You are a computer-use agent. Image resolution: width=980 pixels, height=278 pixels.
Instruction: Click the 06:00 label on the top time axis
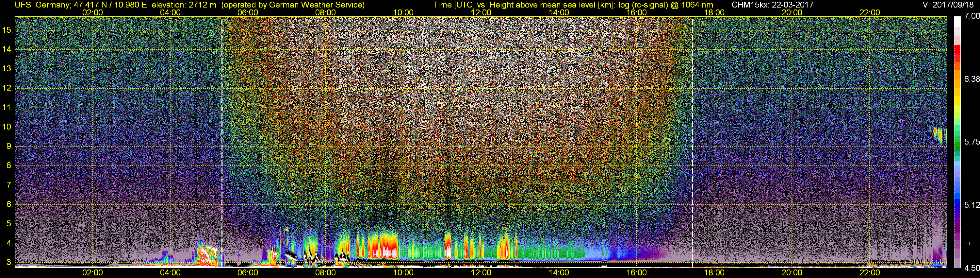click(x=248, y=12)
